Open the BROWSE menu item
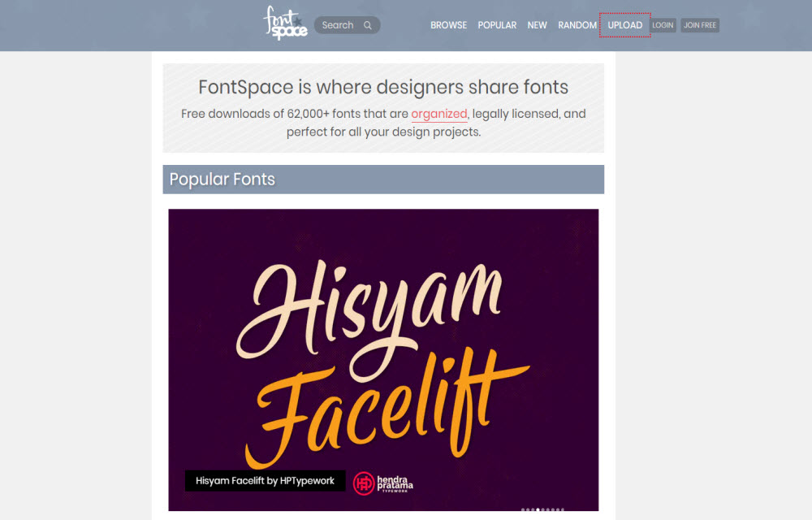Viewport: 812px width, 520px height. coord(448,25)
